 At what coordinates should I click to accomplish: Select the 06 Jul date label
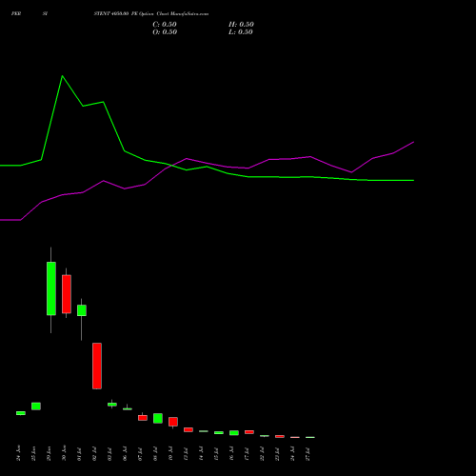125,454
